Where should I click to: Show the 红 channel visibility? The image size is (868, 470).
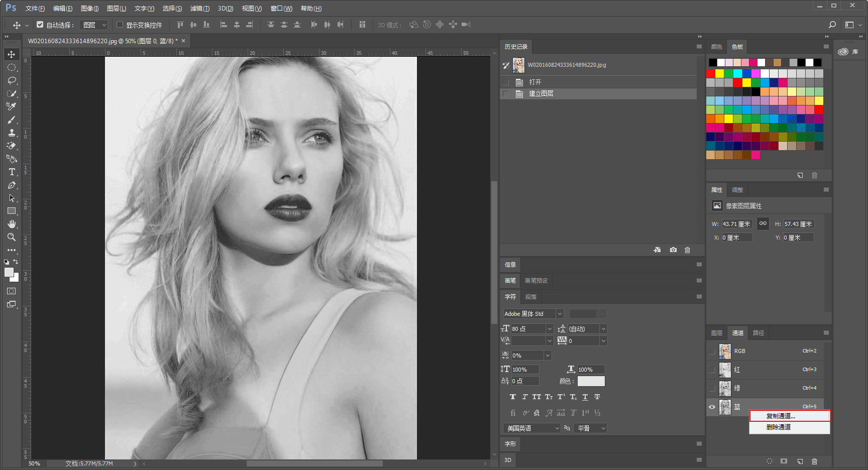[712, 370]
